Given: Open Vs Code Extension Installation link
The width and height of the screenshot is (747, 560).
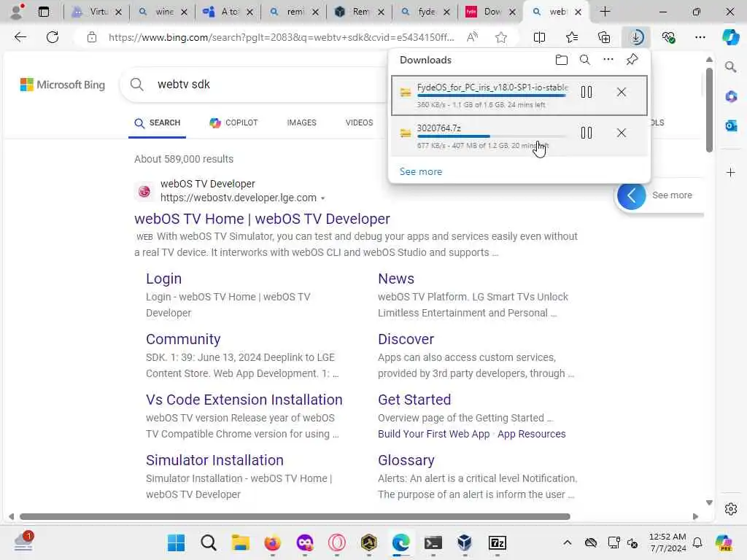Looking at the screenshot, I should [x=244, y=400].
